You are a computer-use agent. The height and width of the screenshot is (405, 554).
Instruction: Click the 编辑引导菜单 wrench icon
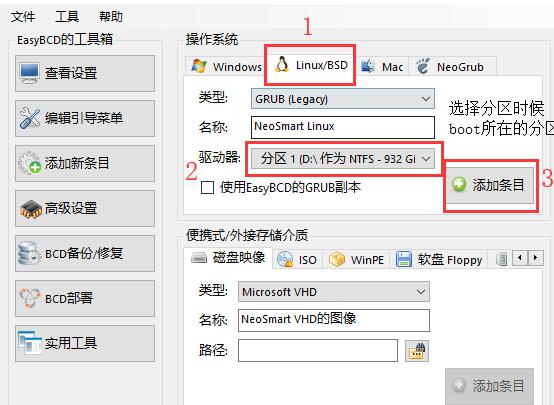click(x=30, y=118)
